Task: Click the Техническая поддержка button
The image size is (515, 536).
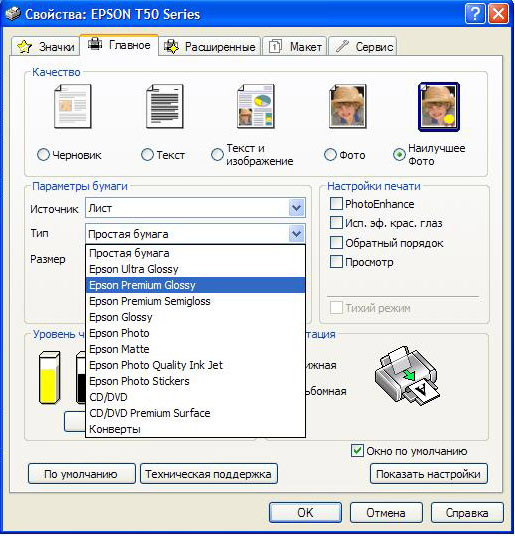Action: tap(208, 474)
